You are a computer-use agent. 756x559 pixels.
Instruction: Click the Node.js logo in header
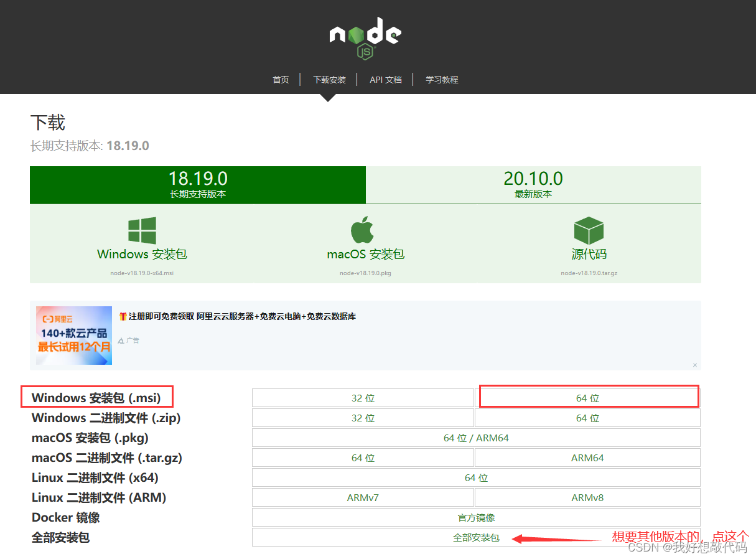[x=365, y=38]
